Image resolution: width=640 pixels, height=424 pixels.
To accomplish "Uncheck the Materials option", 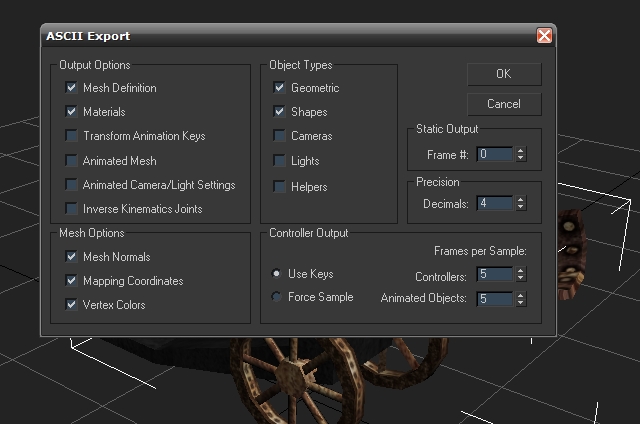I will [71, 111].
